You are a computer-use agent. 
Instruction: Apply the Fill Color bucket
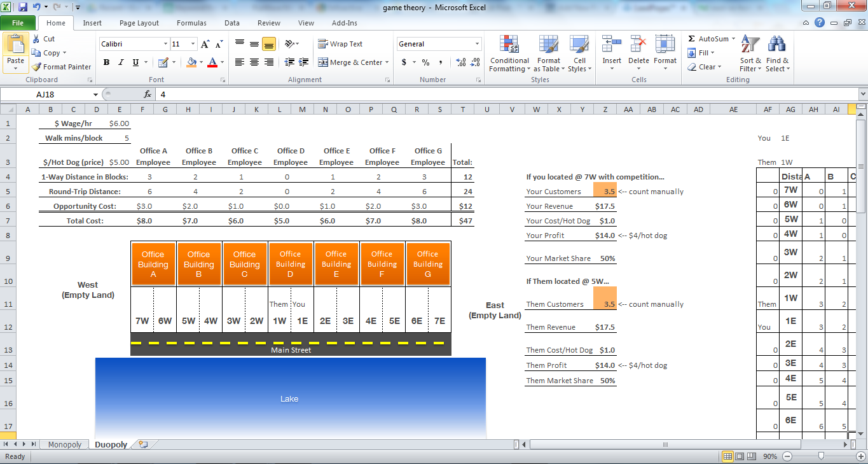tap(191, 62)
